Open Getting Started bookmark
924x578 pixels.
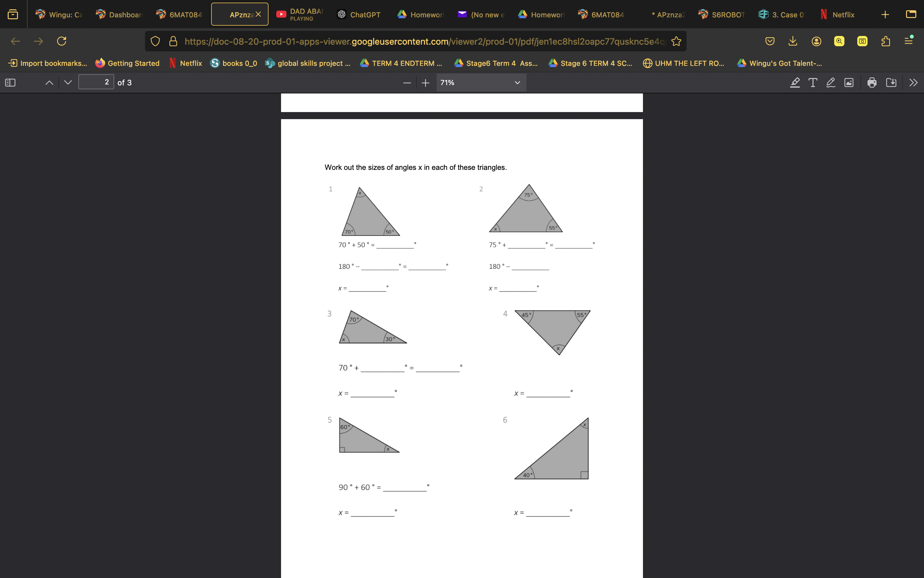pyautogui.click(x=127, y=63)
